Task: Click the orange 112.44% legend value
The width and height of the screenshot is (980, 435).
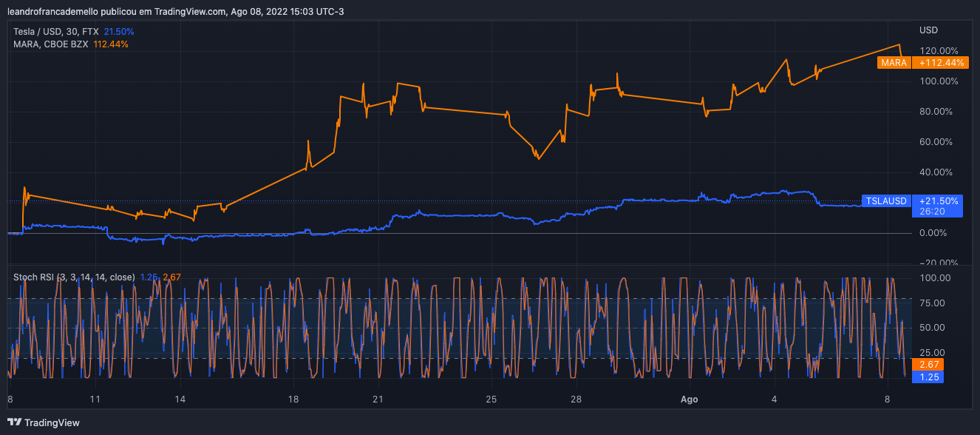Action: click(x=111, y=44)
